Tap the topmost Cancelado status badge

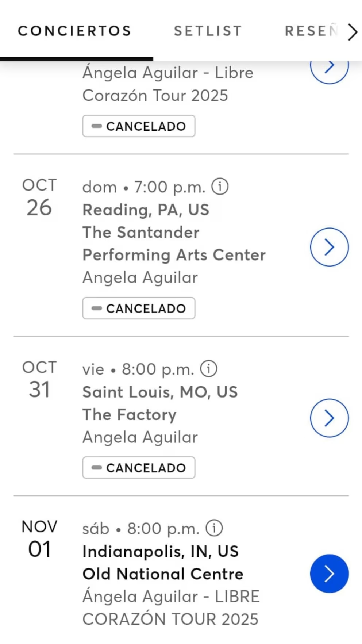click(139, 126)
